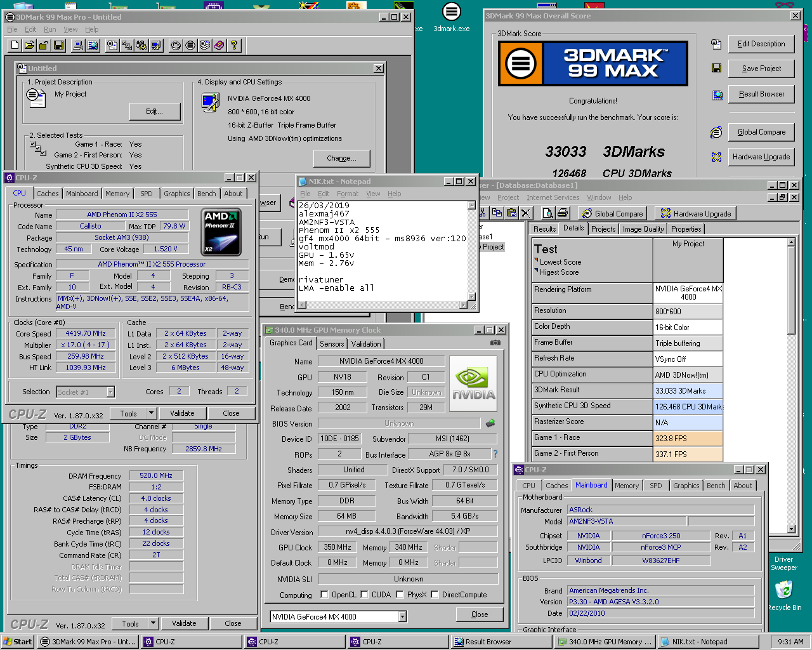Viewport: 812px width, 650px height.
Task: Open the Driver Sweeper desktop icon
Action: click(783, 564)
